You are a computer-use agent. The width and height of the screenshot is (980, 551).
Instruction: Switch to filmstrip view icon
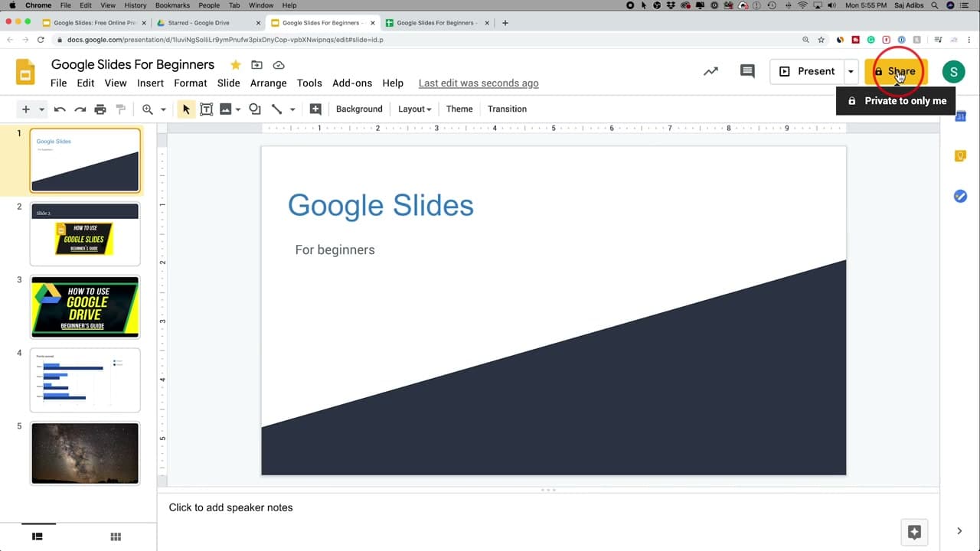(x=37, y=537)
